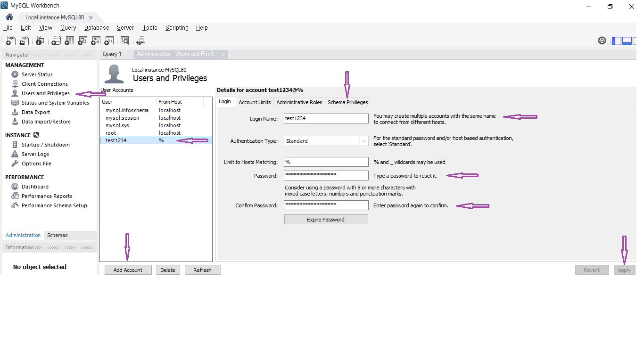Click the Expire Password button
The height and width of the screenshot is (360, 644).
pos(326,220)
